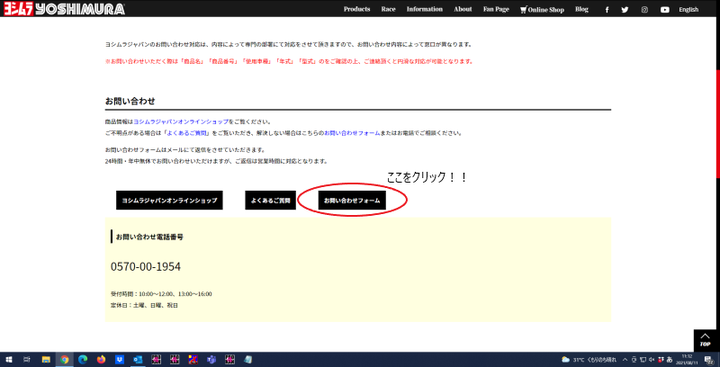This screenshot has height=367, width=720.
Task: Open the Fan Page menu item
Action: [496, 9]
